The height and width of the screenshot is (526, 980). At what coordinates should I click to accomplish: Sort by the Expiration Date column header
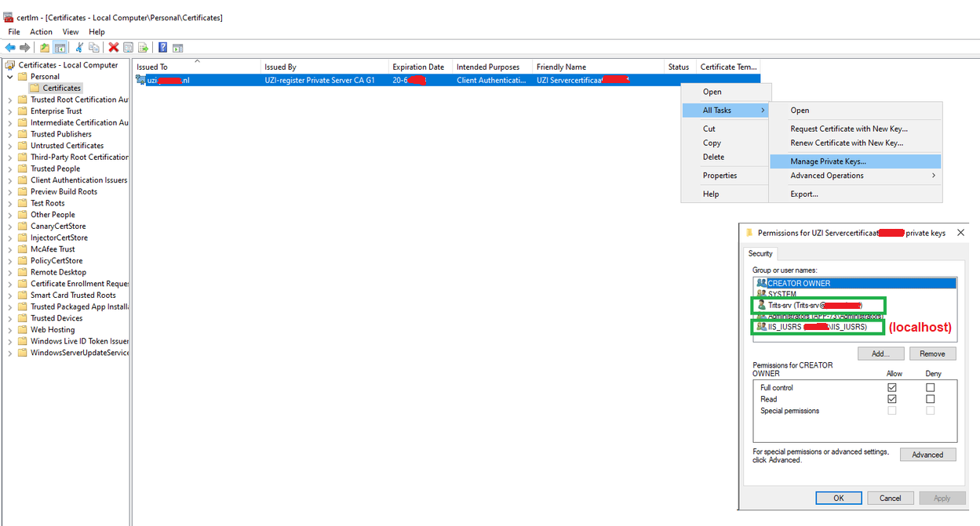pos(418,67)
